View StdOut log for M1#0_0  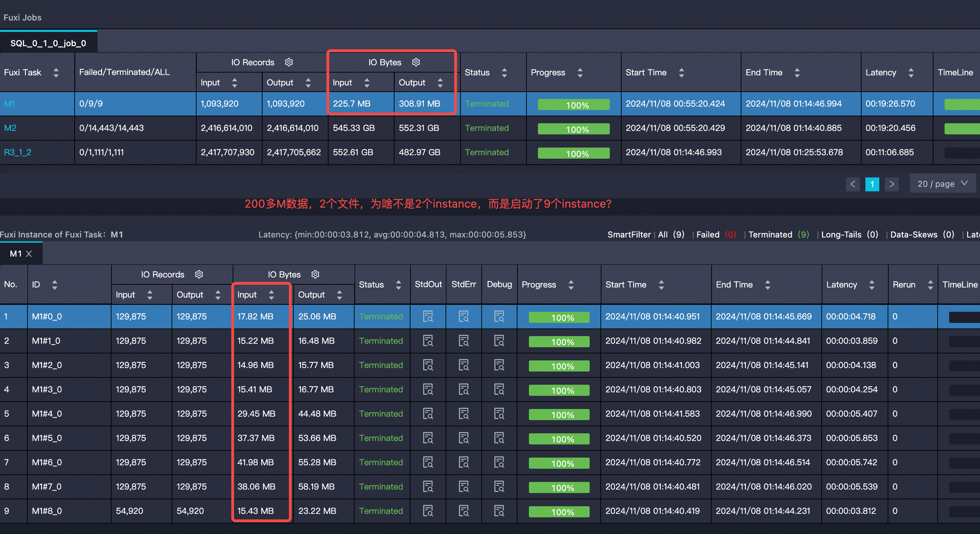428,316
